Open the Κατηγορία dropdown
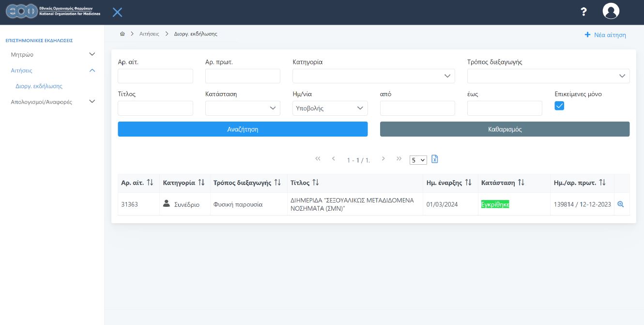 click(373, 76)
